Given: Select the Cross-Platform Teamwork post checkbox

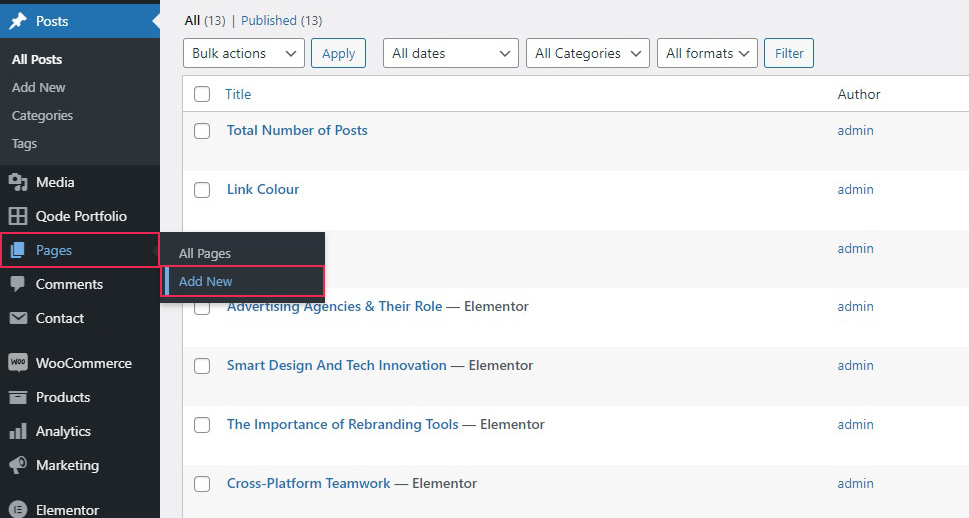Looking at the screenshot, I should [x=202, y=484].
